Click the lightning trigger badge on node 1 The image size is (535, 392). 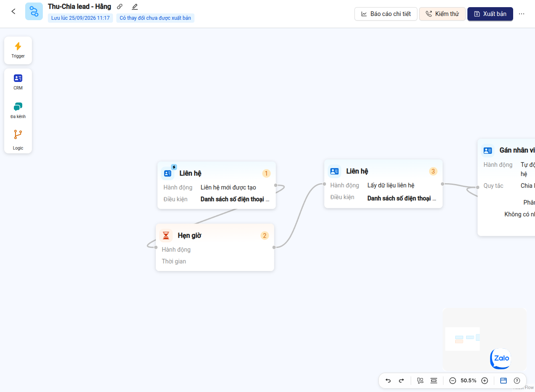[x=174, y=167]
